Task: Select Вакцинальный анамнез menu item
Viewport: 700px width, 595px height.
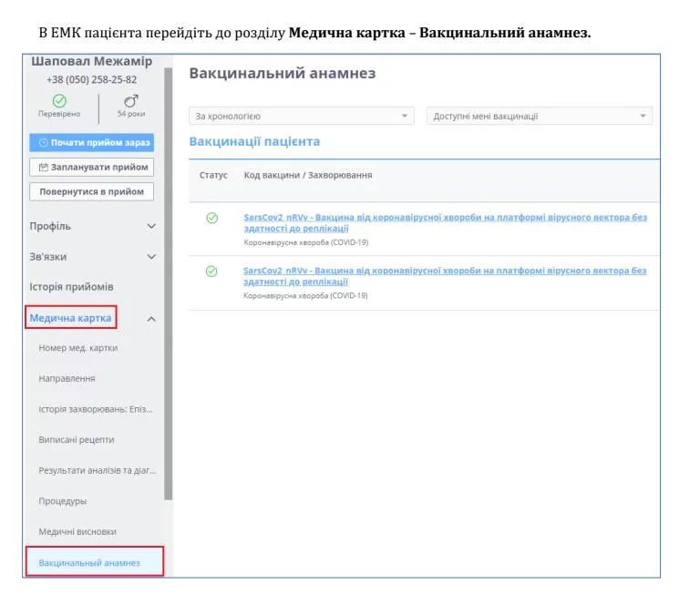Action: pyautogui.click(x=89, y=562)
